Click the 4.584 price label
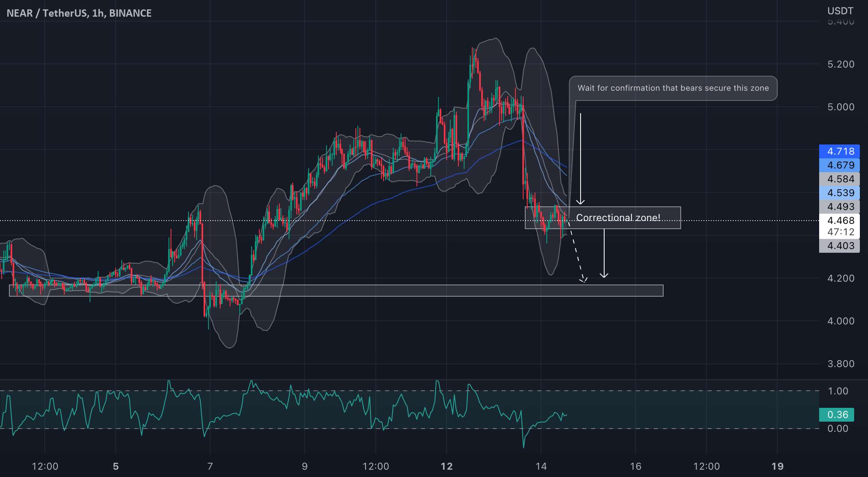Screen dimensions: 868x477 click(840, 179)
